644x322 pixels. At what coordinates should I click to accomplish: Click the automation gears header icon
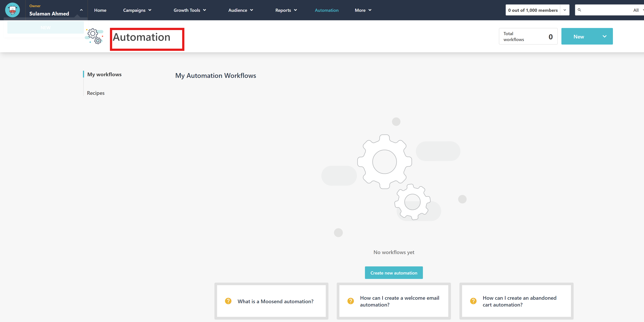pos(94,36)
